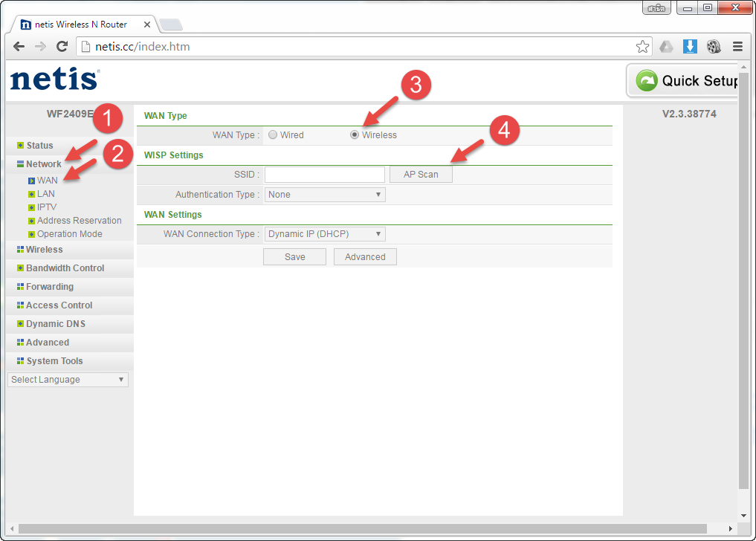Viewport: 756px width, 541px height.
Task: Open Dynamic DNS settings
Action: click(56, 324)
